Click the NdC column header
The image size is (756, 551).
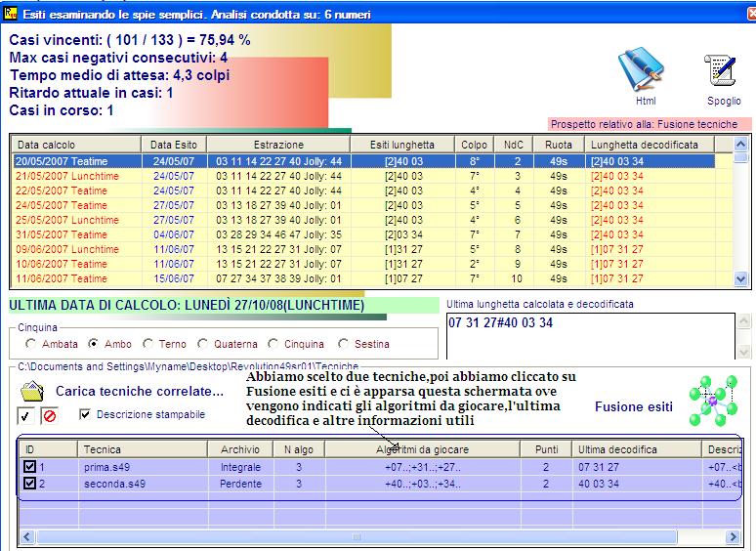[x=514, y=145]
